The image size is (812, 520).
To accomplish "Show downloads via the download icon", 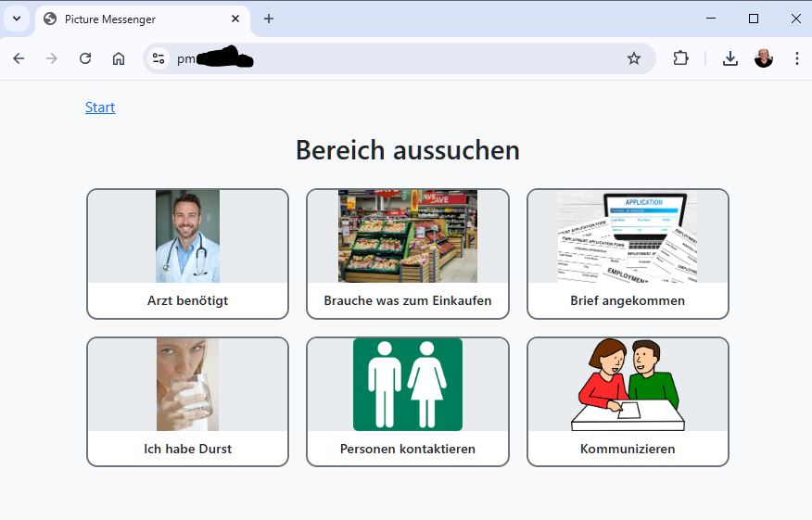I will [x=730, y=58].
